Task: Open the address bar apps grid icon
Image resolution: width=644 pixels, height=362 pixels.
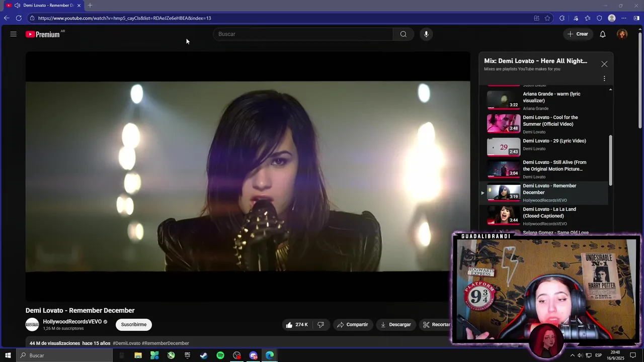Action: tap(537, 18)
